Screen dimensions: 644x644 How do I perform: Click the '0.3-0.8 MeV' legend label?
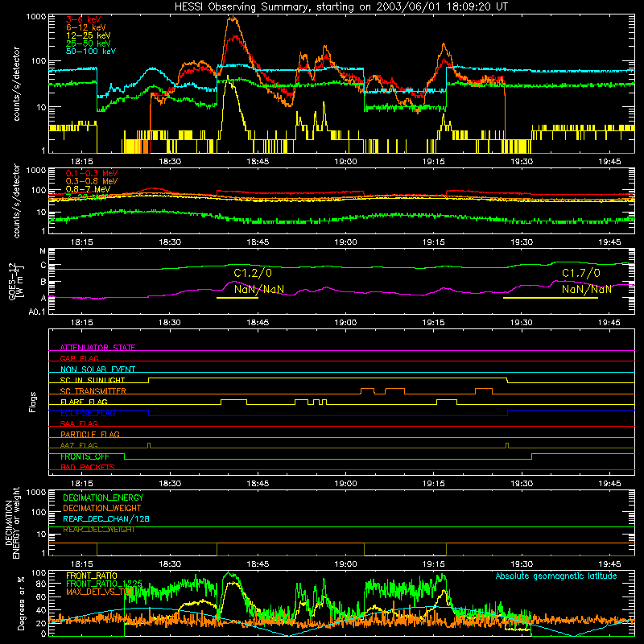pyautogui.click(x=92, y=181)
